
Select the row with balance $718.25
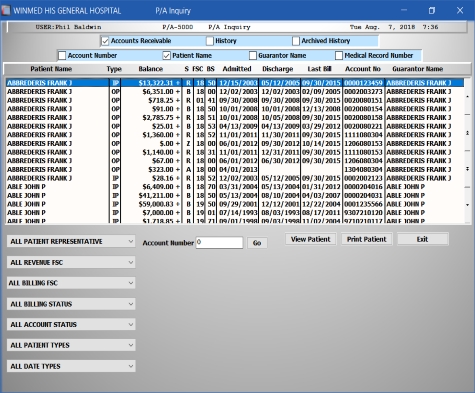click(x=235, y=100)
